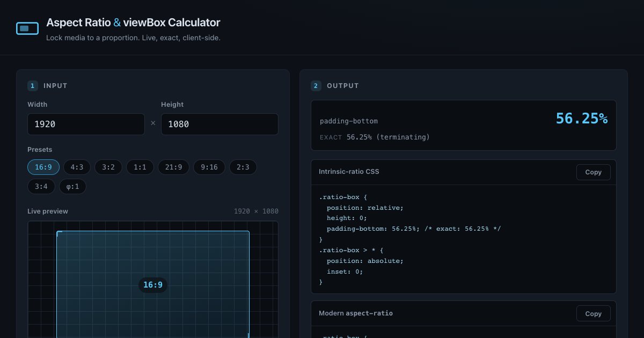Click the step 1 badge beside INPUT
The width and height of the screenshot is (644, 338).
tap(33, 86)
